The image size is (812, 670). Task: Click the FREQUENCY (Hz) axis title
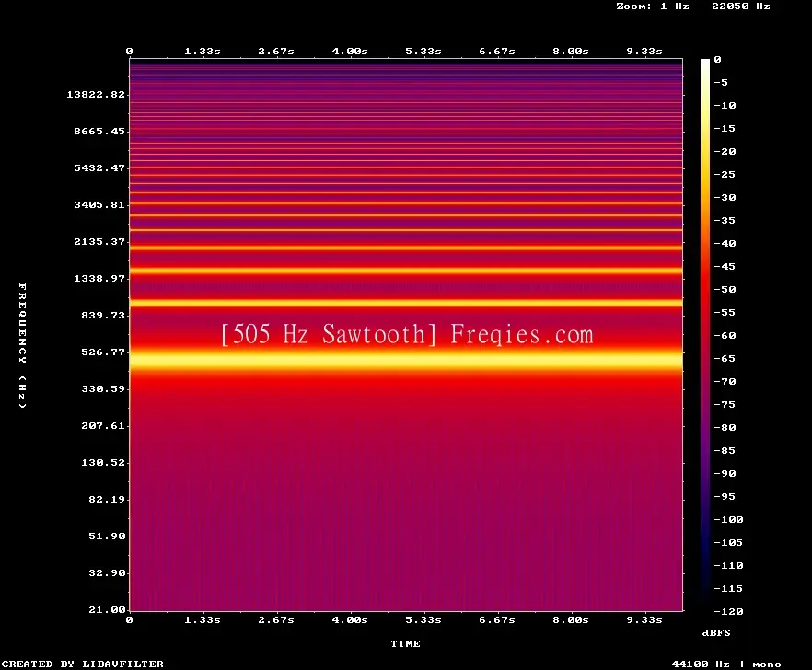22,345
